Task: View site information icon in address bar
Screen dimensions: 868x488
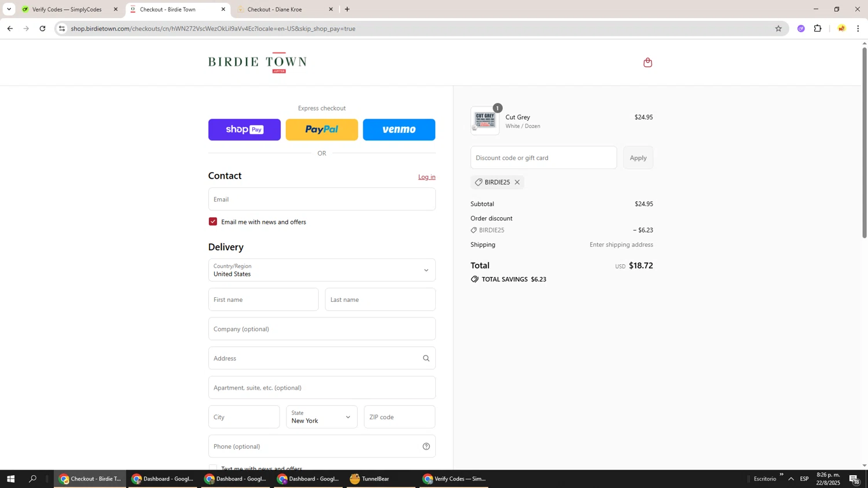Action: [x=62, y=28]
